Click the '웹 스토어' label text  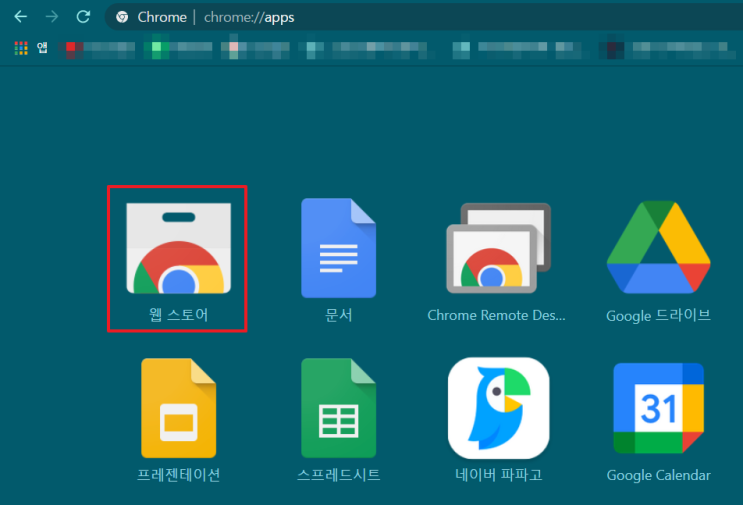tap(179, 315)
